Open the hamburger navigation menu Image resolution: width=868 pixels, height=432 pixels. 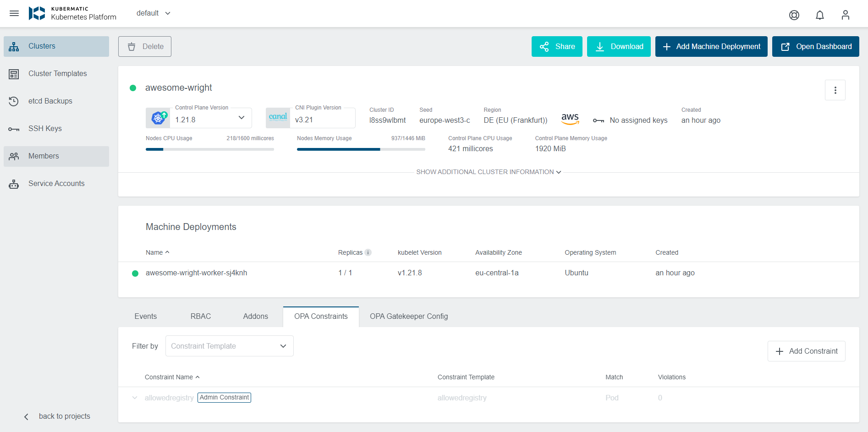[14, 13]
